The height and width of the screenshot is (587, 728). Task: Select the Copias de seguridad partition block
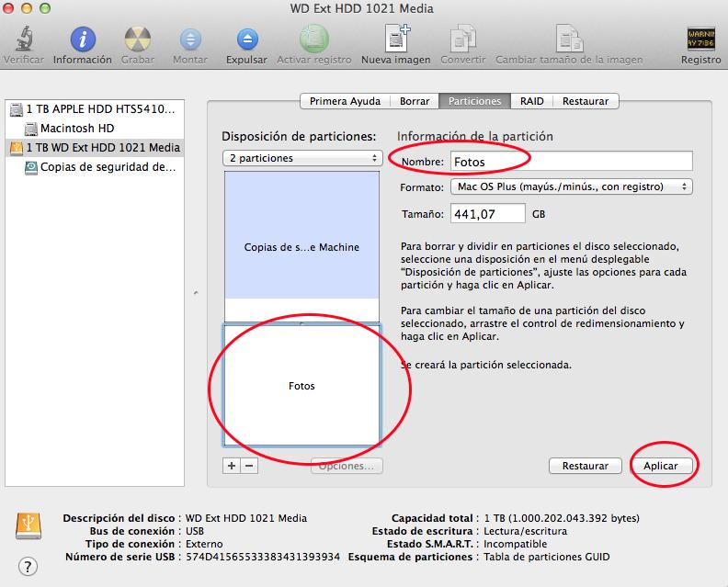coord(301,246)
